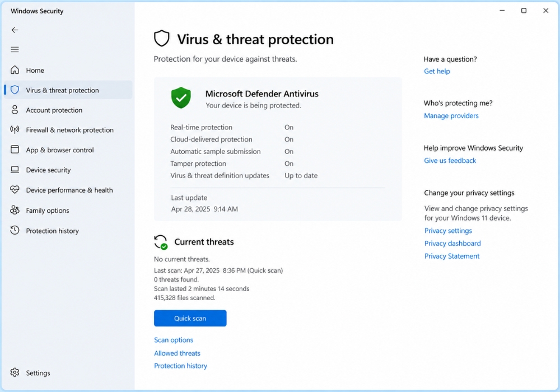Image resolution: width=560 pixels, height=392 pixels.
Task: Click the back arrow icon
Action: pos(15,30)
